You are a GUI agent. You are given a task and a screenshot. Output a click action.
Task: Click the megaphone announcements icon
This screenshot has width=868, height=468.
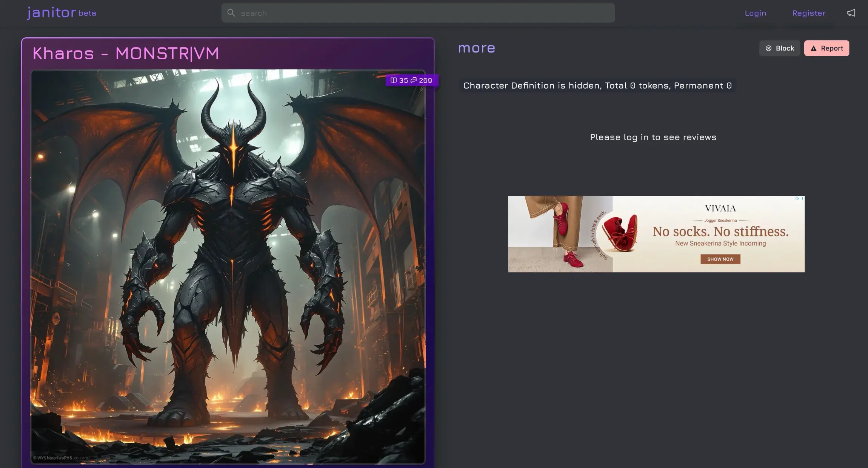(851, 12)
